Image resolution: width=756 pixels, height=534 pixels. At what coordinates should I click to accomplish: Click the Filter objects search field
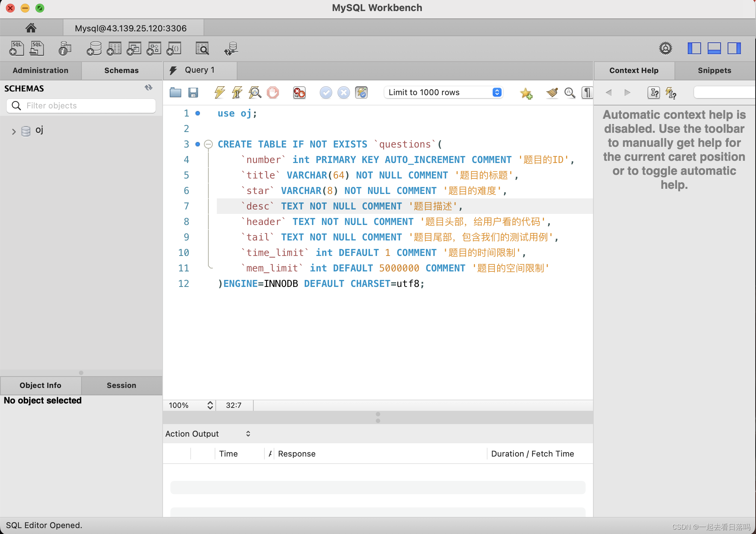point(81,106)
